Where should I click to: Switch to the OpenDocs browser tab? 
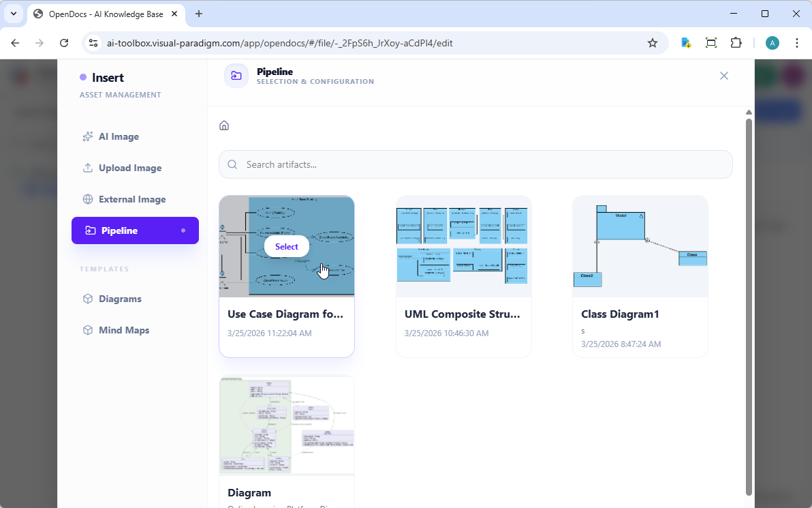[102, 14]
